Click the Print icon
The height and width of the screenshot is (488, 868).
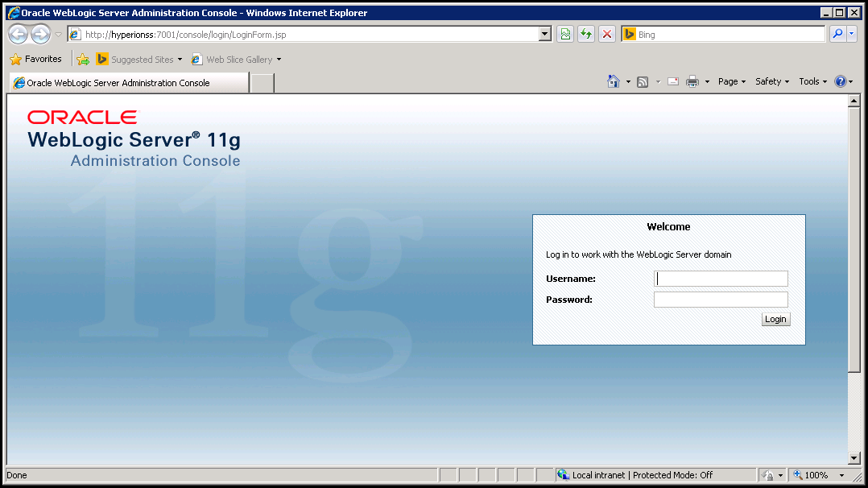[x=692, y=82]
